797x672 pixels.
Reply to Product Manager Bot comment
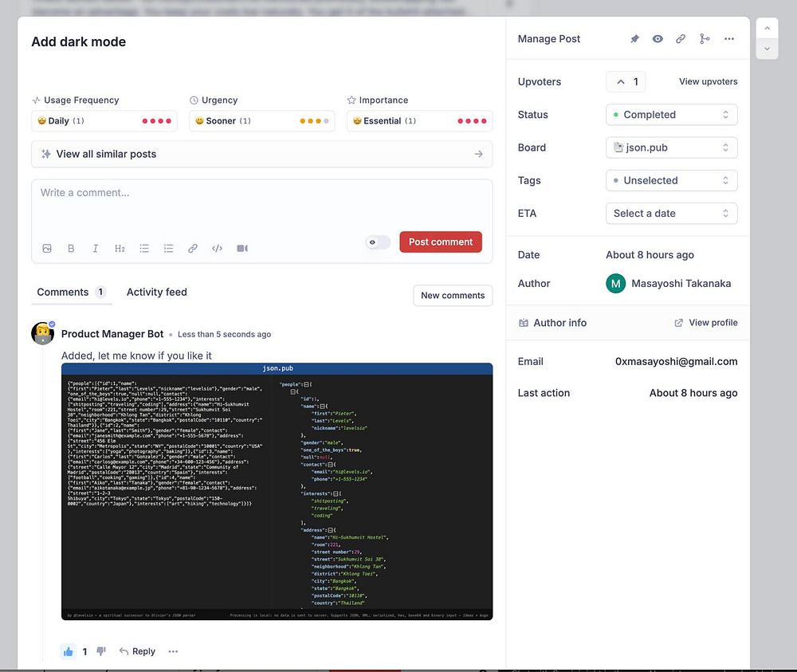coord(137,651)
